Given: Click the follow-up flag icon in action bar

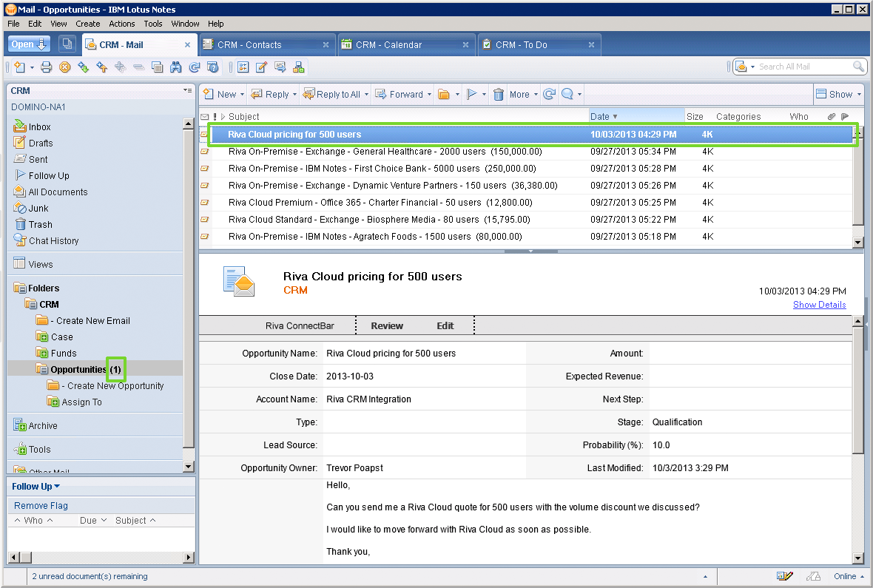Looking at the screenshot, I should [x=472, y=94].
